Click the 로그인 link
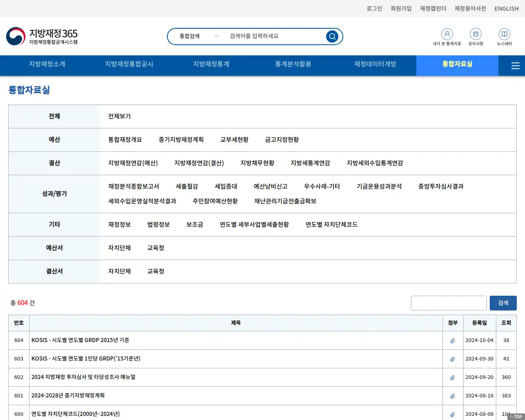 click(374, 9)
